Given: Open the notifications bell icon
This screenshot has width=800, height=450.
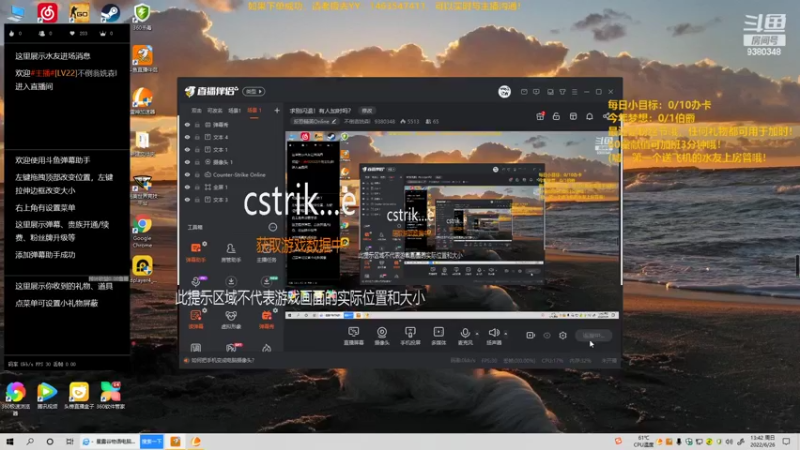Looking at the screenshot, I should (589, 116).
